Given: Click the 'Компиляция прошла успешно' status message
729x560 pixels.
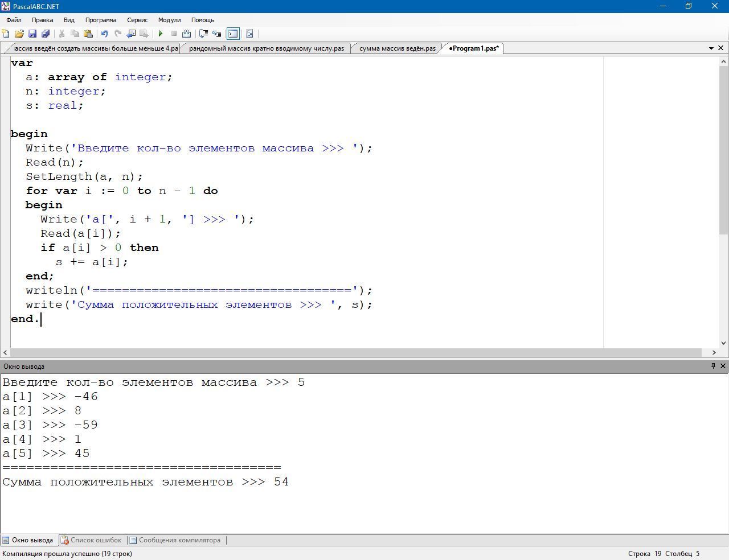Looking at the screenshot, I should tap(67, 553).
